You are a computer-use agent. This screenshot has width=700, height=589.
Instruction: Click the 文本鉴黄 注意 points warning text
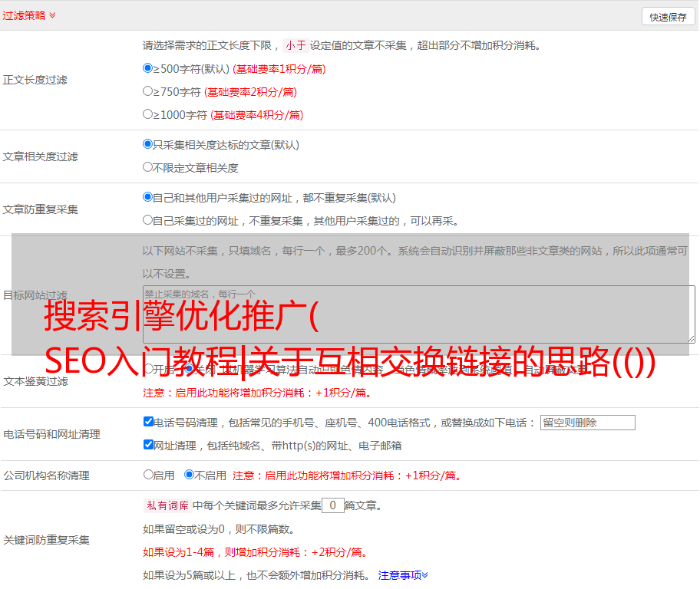[x=257, y=393]
